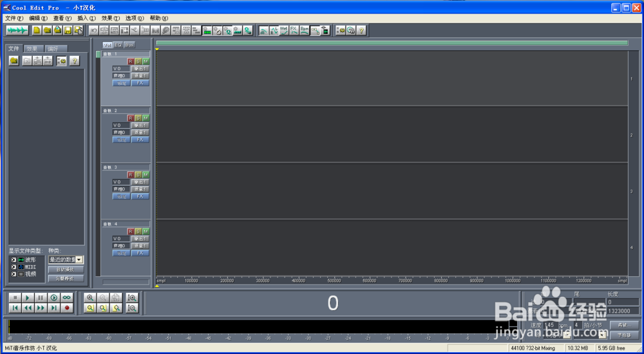Toggle 视频 video file type checkbox
Viewport: 644px width, 354px height.
[x=14, y=274]
